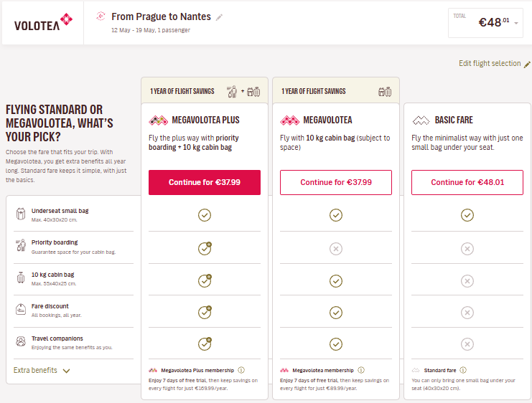The height and width of the screenshot is (403, 532).
Task: Continue with Megavolotea for €37.99
Action: pyautogui.click(x=336, y=182)
